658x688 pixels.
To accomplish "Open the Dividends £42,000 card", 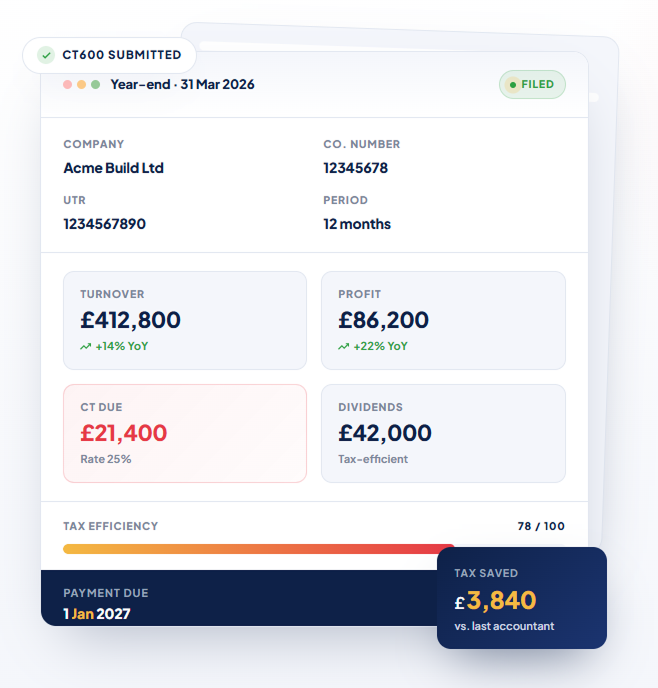I will [443, 434].
